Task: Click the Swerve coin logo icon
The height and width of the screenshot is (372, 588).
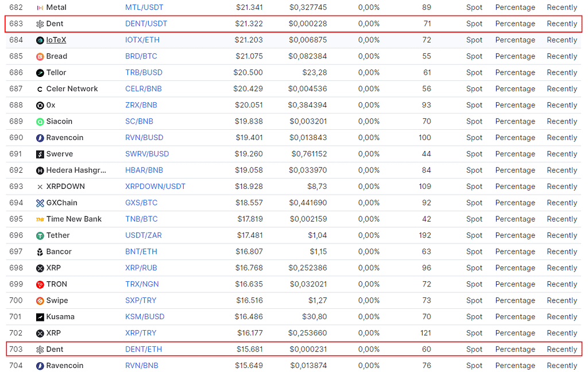Action: (40, 153)
